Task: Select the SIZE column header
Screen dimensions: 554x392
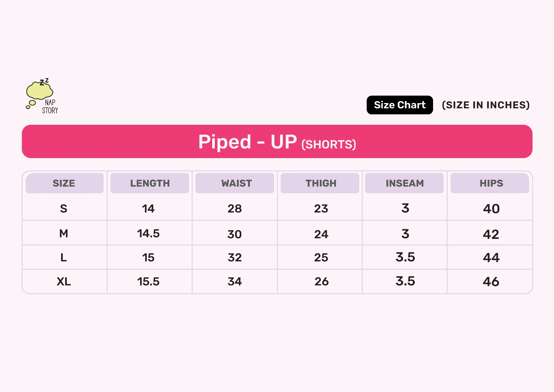Action: click(64, 183)
